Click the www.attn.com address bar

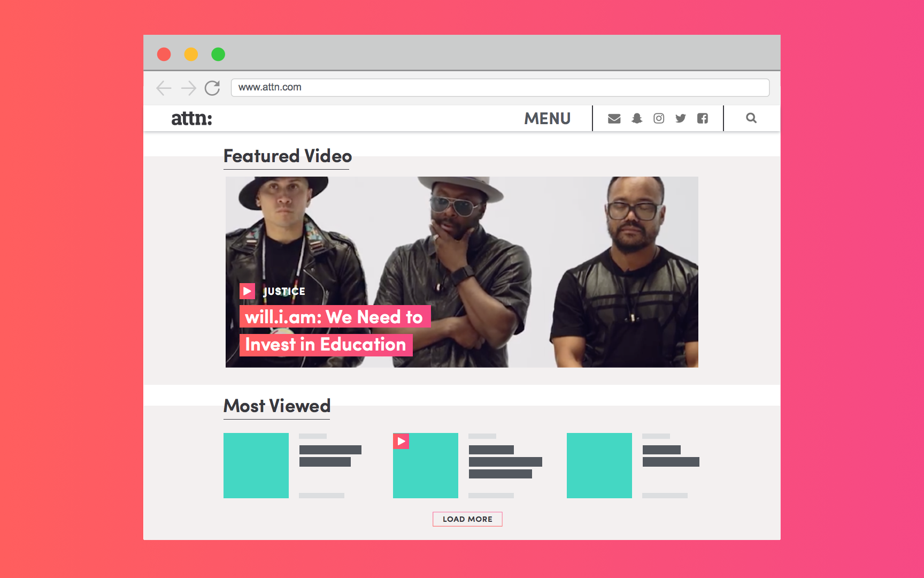pyautogui.click(x=500, y=87)
